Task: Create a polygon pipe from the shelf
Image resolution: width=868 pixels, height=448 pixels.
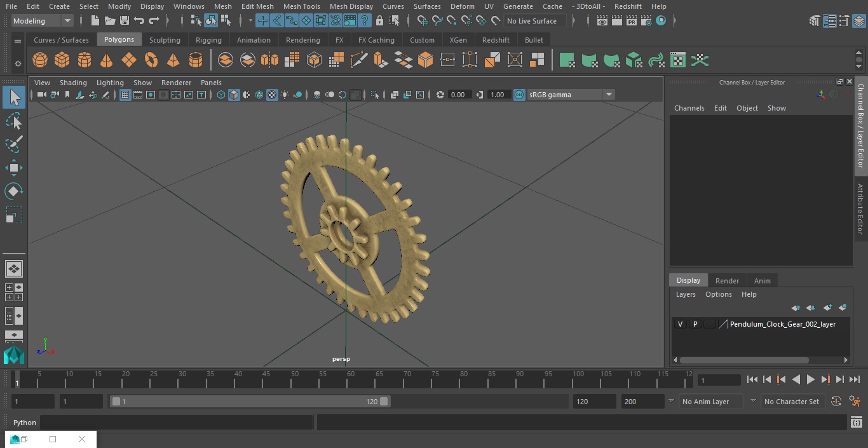Action: (195, 60)
